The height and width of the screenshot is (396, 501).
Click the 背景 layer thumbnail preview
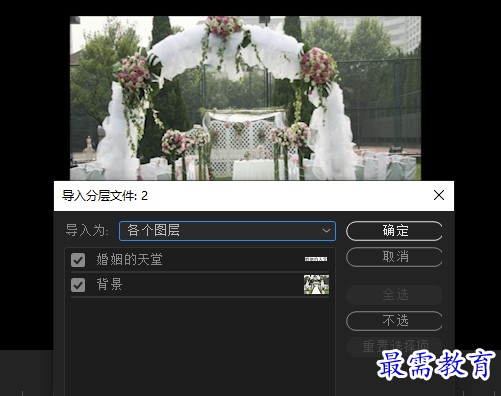tap(316, 285)
